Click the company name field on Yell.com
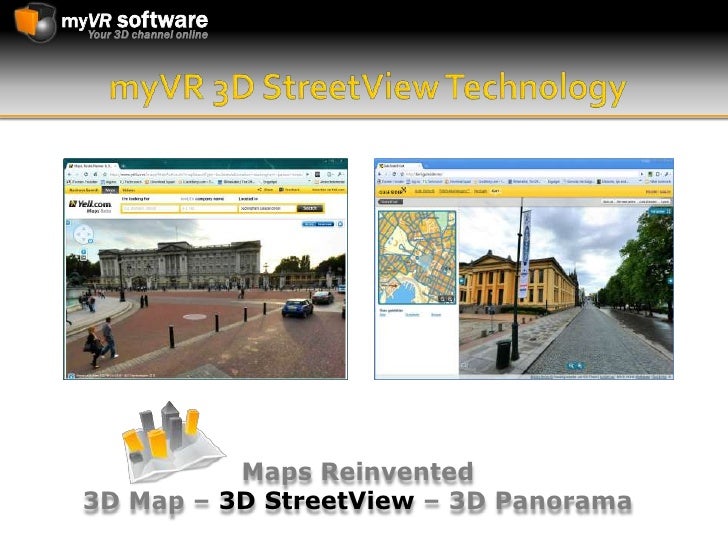This screenshot has height=546, width=728. pyautogui.click(x=208, y=209)
